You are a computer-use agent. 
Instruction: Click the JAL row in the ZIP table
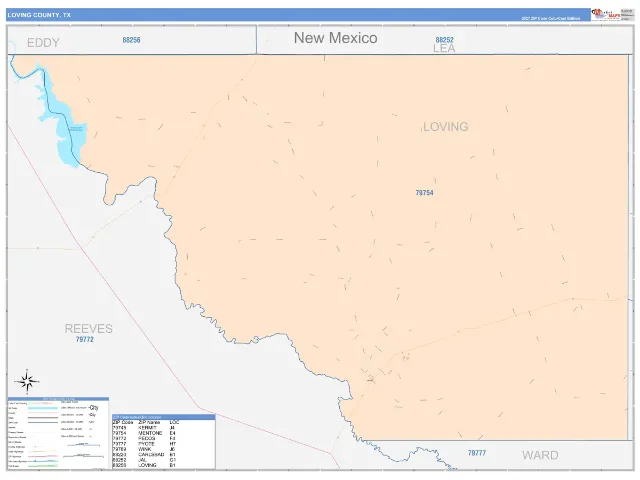click(164, 460)
